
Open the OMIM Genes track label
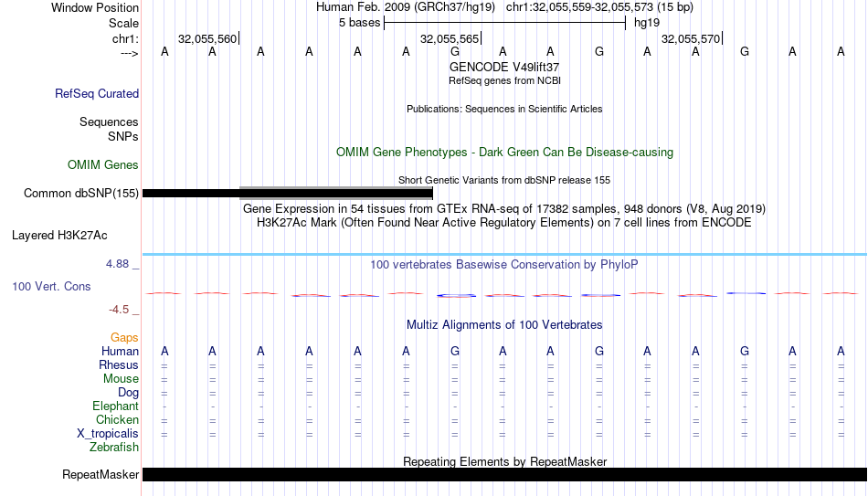pos(103,165)
